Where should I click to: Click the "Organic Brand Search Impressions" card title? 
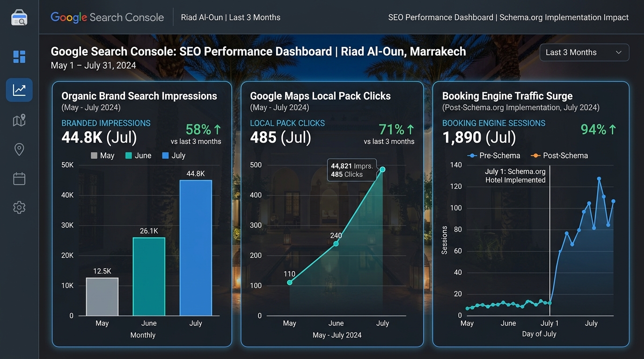pyautogui.click(x=139, y=96)
